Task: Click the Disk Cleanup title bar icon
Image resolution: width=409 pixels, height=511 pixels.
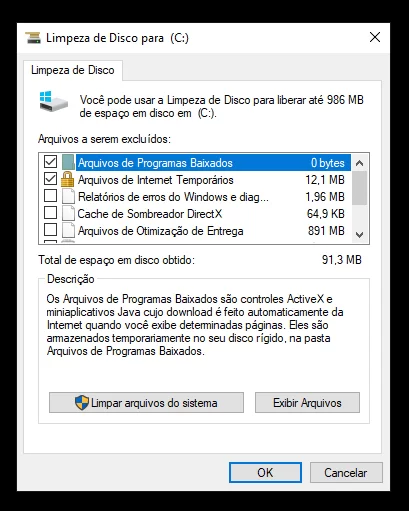Action: tap(33, 38)
